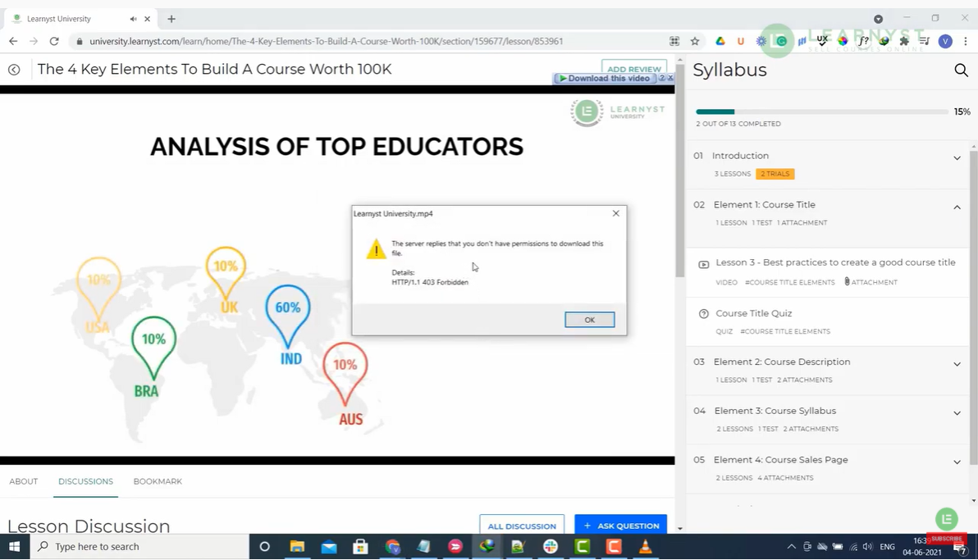The image size is (978, 560).
Task: Expand the 01 Introduction section
Action: tap(957, 157)
